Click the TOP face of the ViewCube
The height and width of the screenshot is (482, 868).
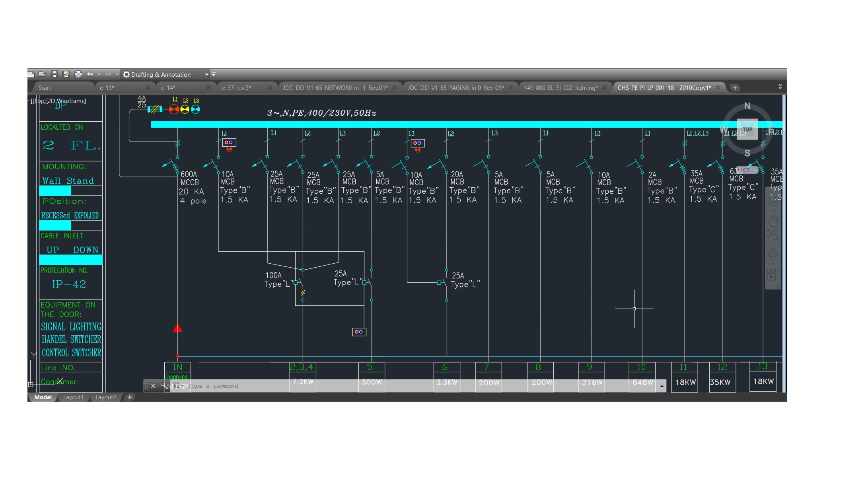(x=747, y=129)
